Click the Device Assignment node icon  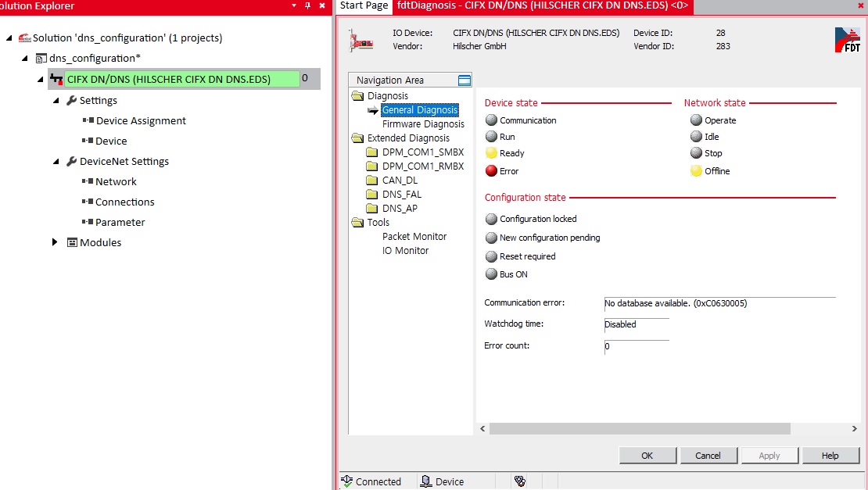(88, 120)
